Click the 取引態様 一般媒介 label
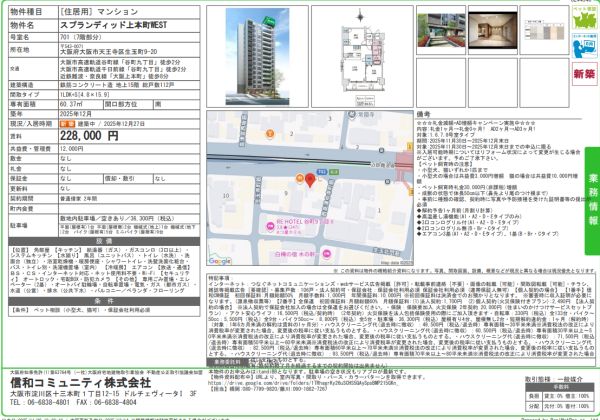600x420 pixels. (554, 379)
